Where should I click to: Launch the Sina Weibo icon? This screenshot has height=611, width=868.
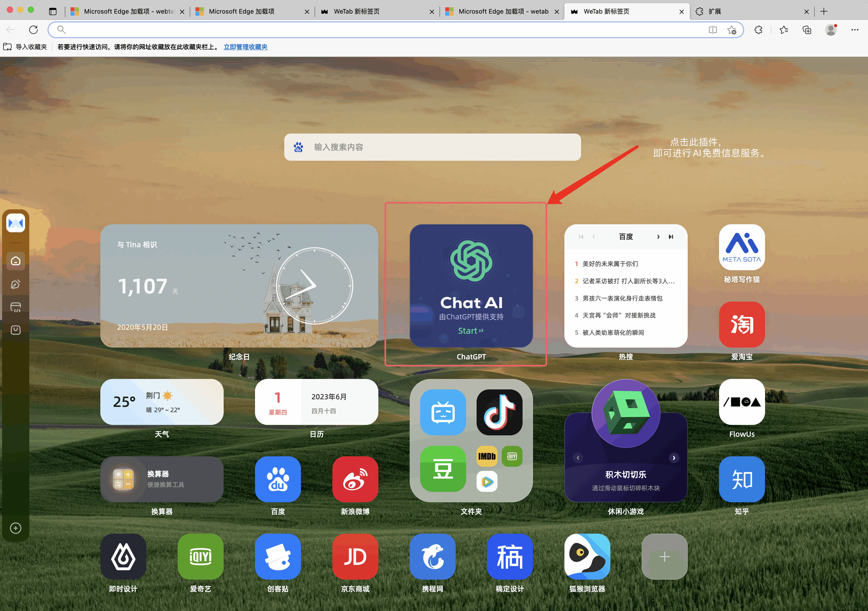[355, 479]
